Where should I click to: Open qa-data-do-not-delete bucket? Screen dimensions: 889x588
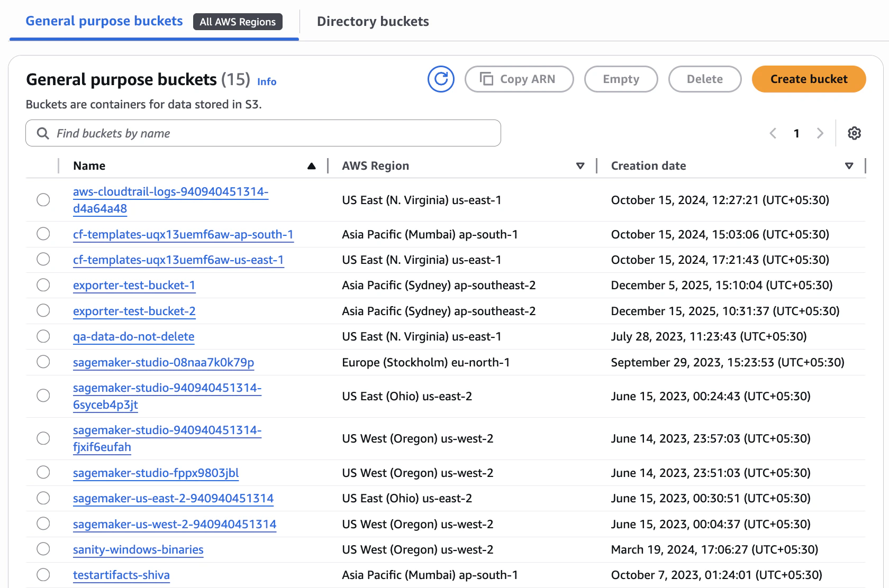point(133,336)
